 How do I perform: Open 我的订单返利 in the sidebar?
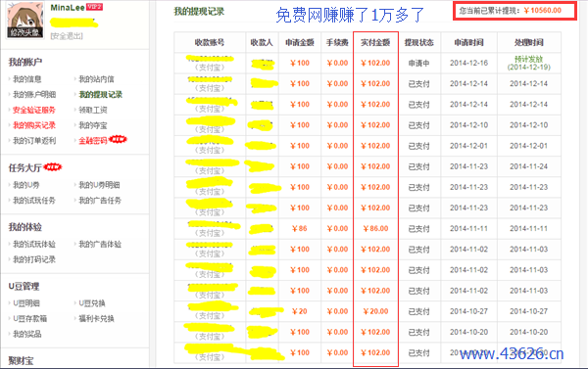coord(34,141)
